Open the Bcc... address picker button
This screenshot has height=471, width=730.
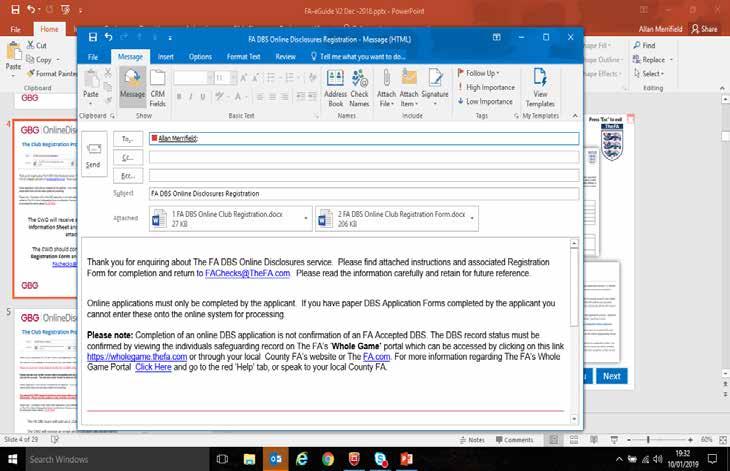pyautogui.click(x=128, y=176)
